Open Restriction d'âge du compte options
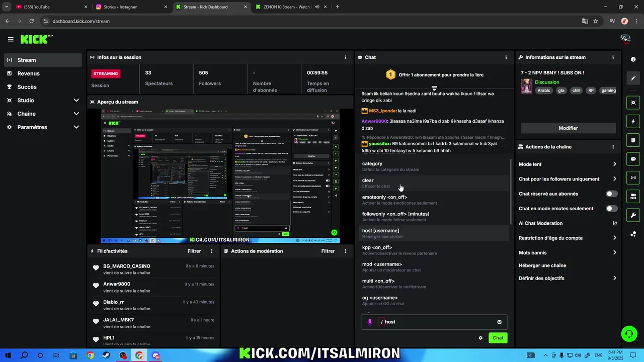Screen dimensions: 644x362 click(614, 238)
